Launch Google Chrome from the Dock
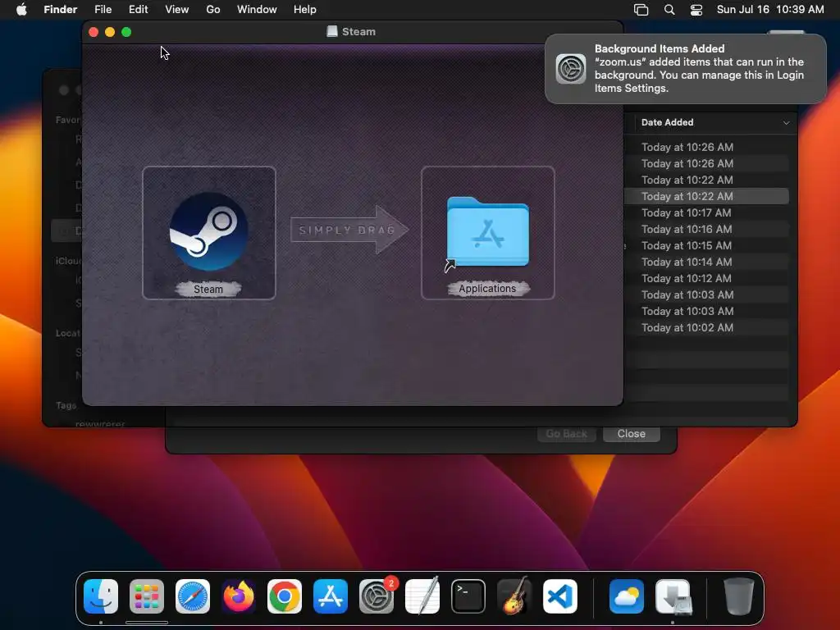Screen dimensions: 840x630 point(285,596)
